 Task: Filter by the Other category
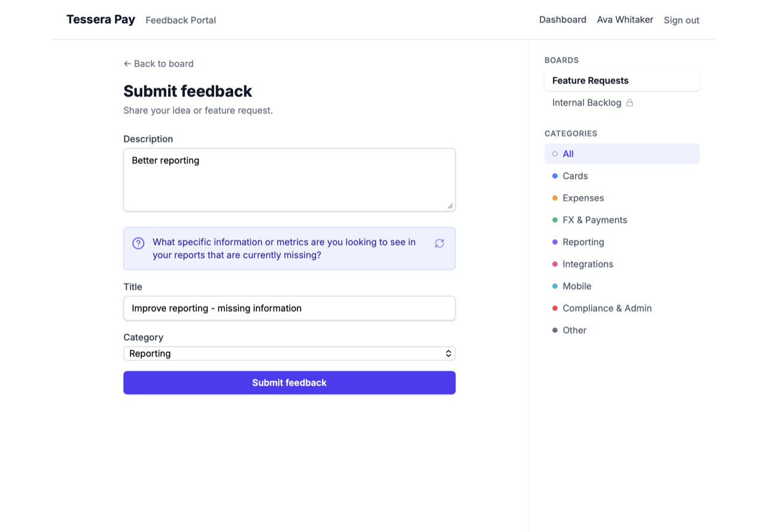click(x=622, y=330)
